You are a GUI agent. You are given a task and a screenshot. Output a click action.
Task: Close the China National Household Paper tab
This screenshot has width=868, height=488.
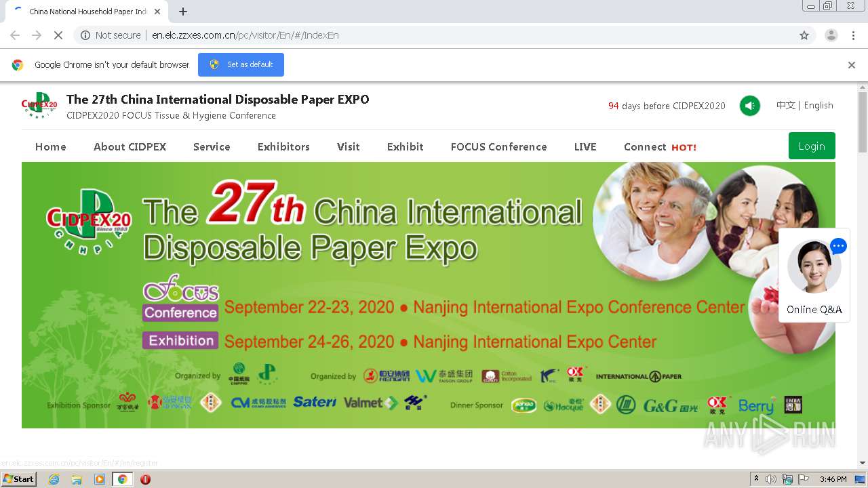pos(157,12)
